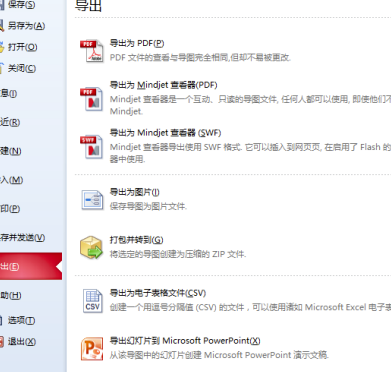This screenshot has height=372, width=391.
Task: Open the 选项(T) menu item
Action: (x=21, y=320)
